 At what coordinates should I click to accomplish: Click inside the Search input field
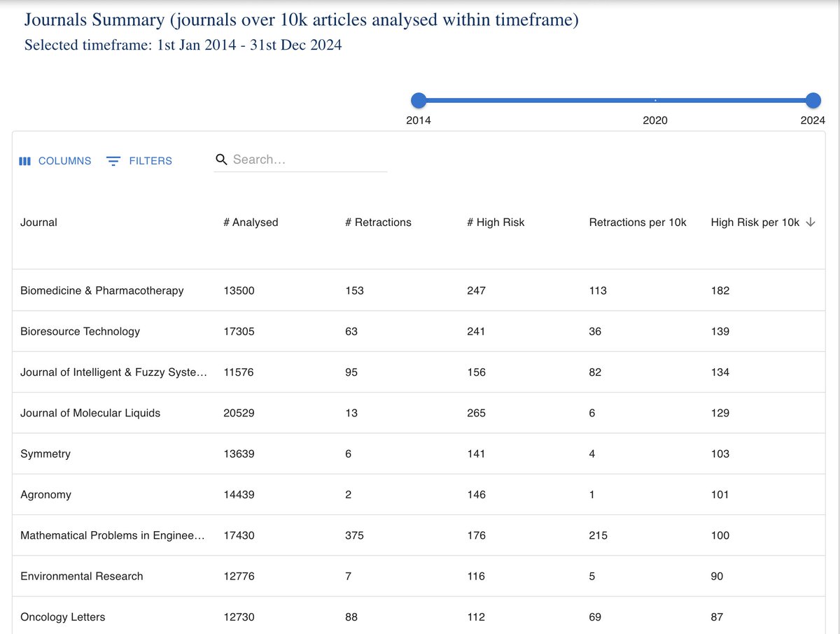click(301, 160)
